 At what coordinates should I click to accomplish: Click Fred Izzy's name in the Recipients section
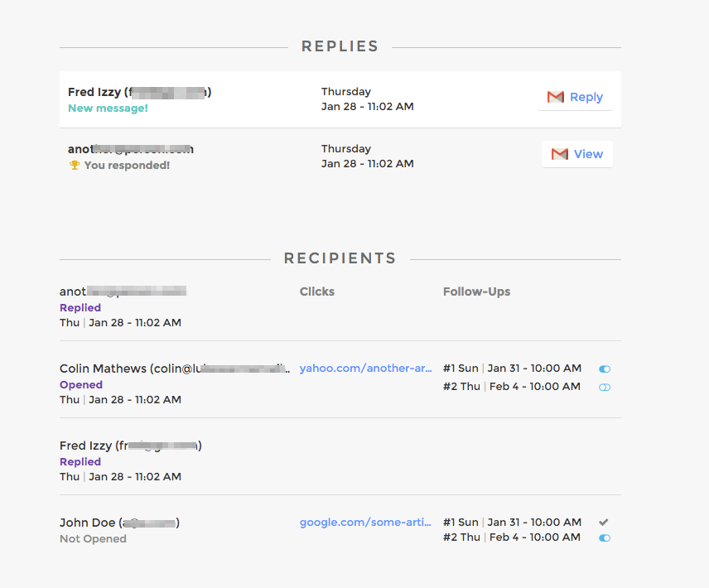pyautogui.click(x=86, y=446)
